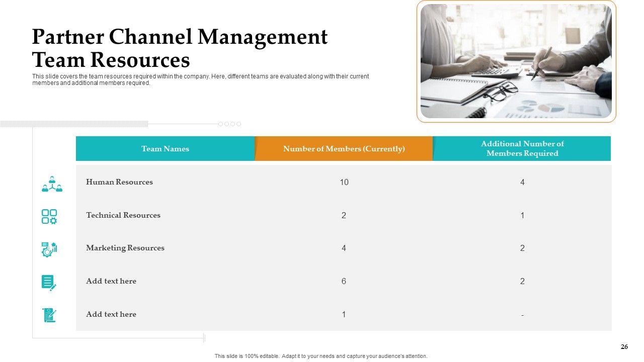
Task: Click the Human Resources row label
Action: (119, 182)
